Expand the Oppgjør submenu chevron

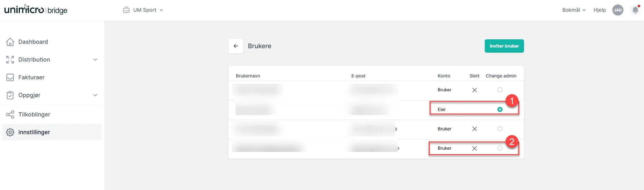click(95, 95)
